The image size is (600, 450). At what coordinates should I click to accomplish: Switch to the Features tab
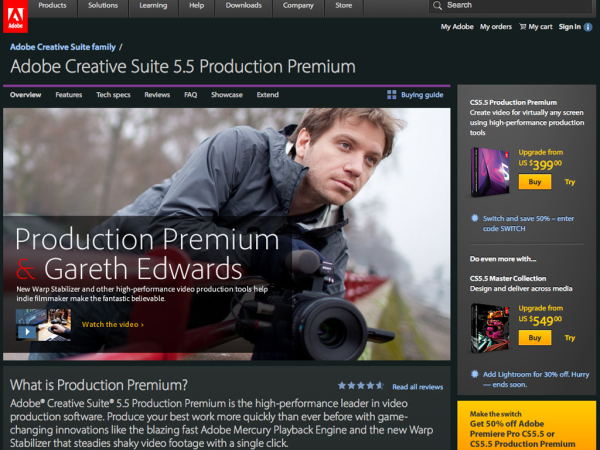click(x=69, y=95)
